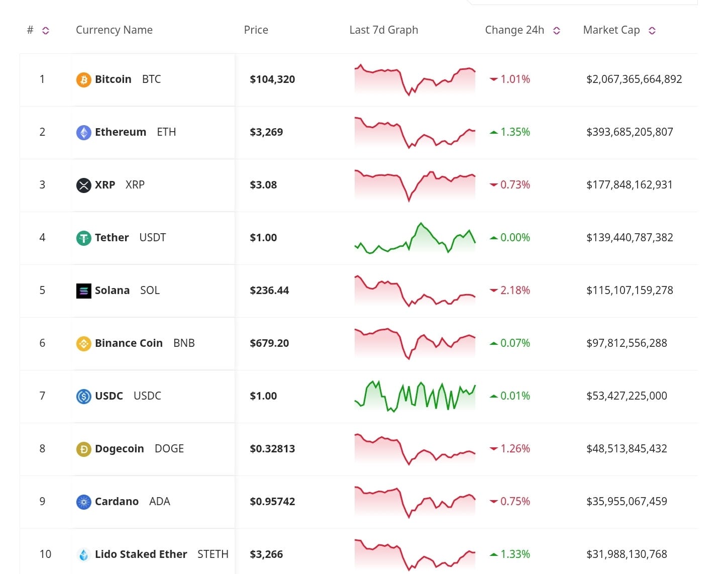Click the Dogecoin price $0.32813
728x574 pixels.
[x=272, y=449]
